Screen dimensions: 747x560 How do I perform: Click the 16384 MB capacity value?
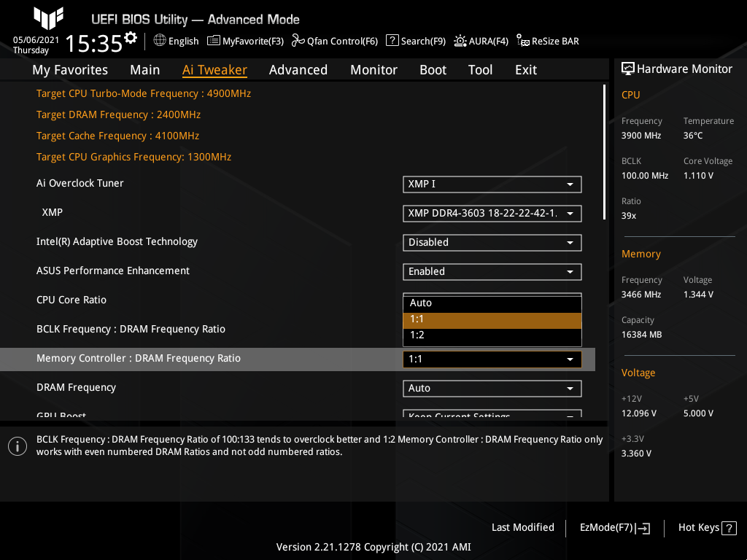641,335
